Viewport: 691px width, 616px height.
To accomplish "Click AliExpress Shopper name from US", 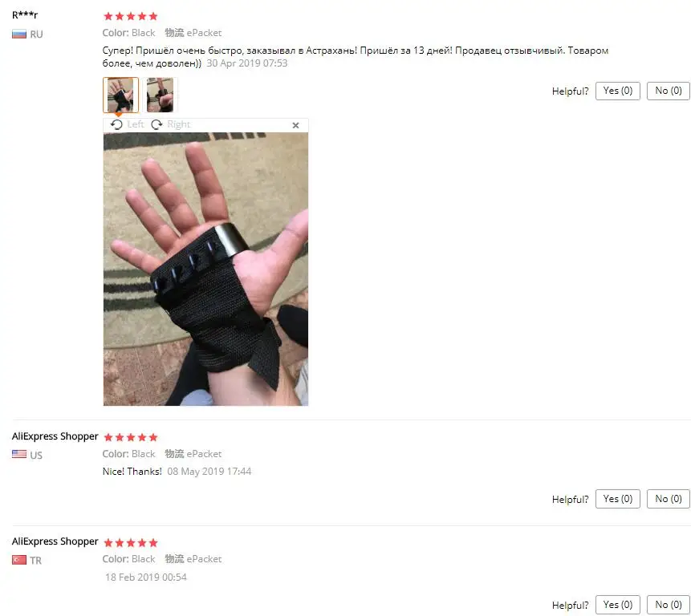I will coord(55,436).
